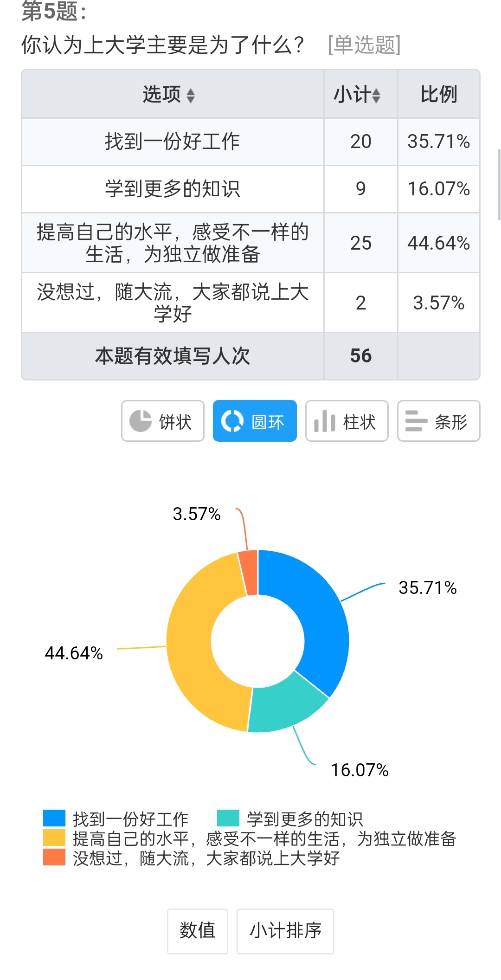Toggle blue legend swatch 找到一份好工作
Screen dimensions: 501x980
pos(54,819)
